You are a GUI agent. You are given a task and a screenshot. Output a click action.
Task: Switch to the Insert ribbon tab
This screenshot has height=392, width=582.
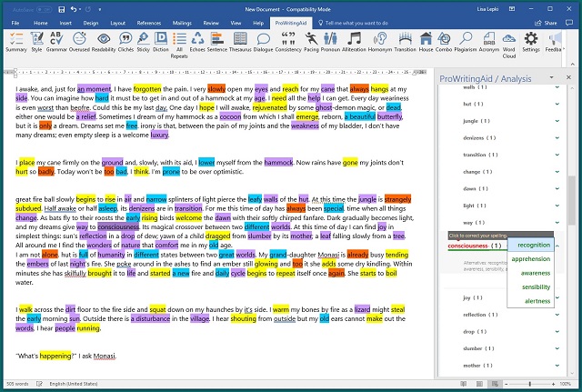click(65, 23)
